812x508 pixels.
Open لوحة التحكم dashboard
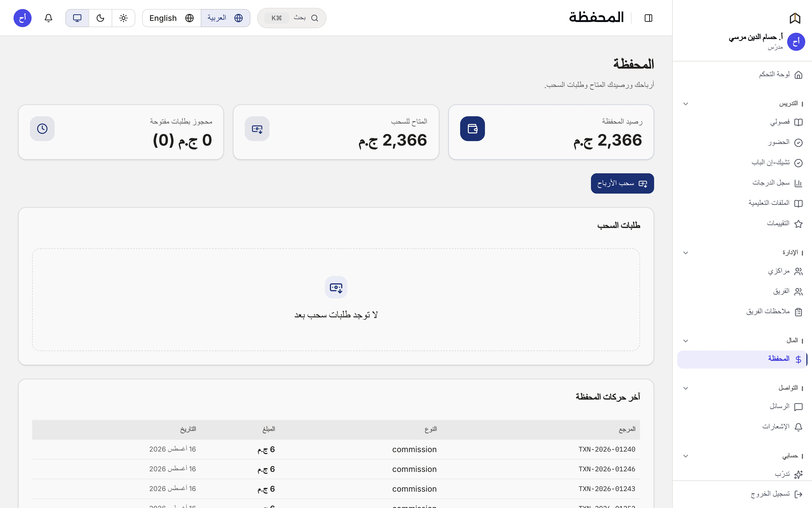pyautogui.click(x=742, y=75)
